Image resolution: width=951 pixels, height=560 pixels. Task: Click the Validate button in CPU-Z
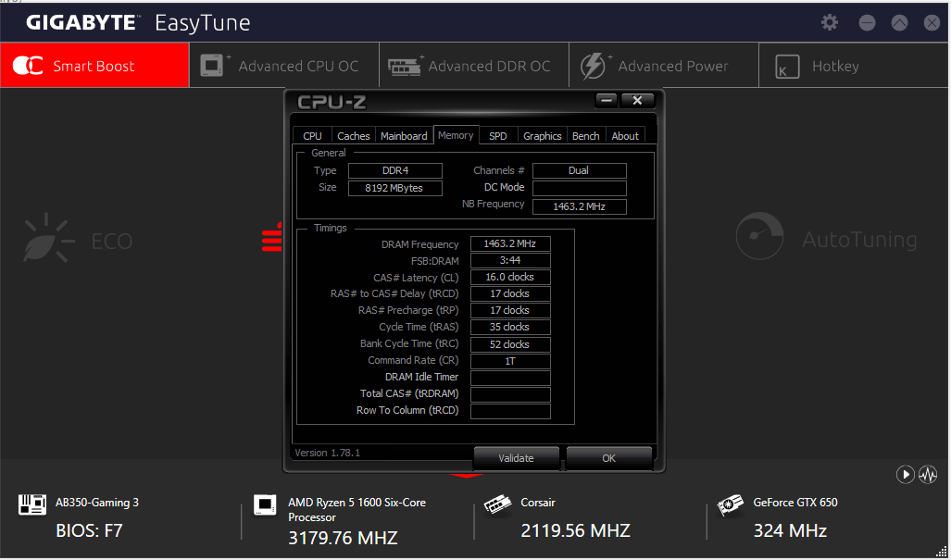(516, 458)
